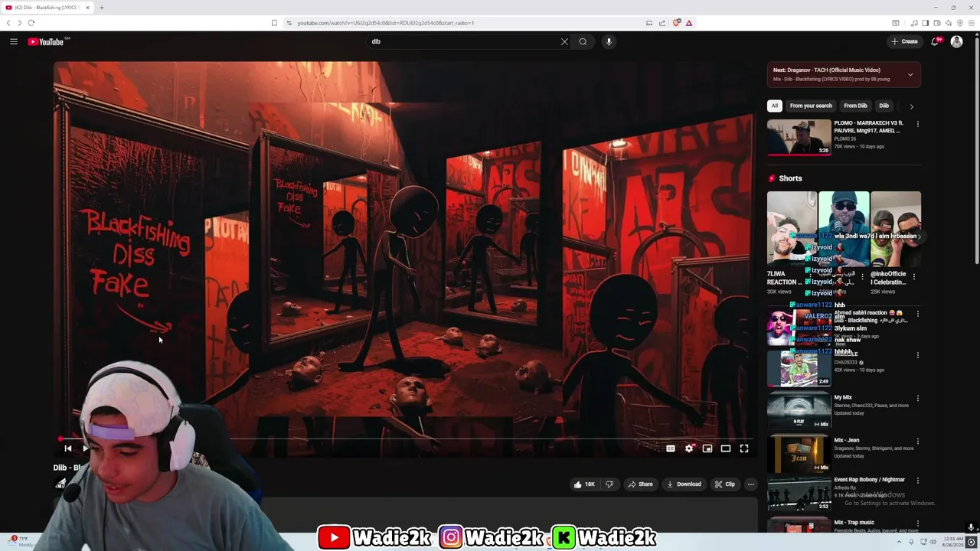Click the Share button

(640, 484)
